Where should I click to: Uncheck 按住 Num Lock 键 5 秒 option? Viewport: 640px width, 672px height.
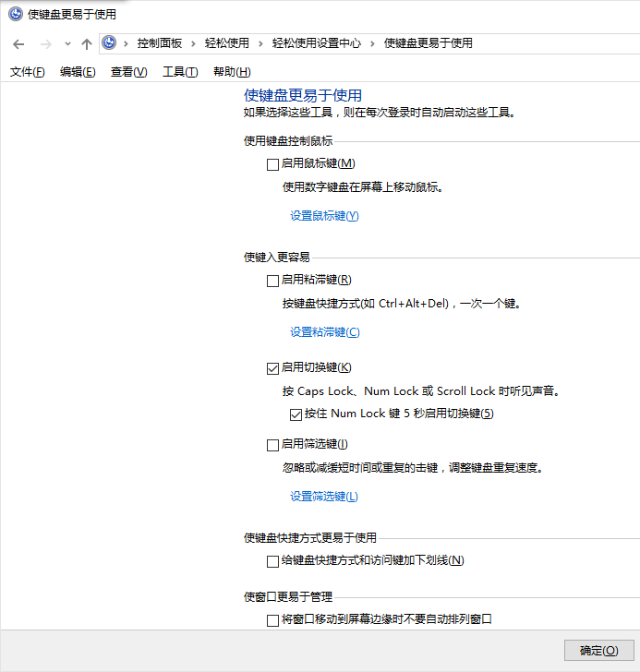[x=296, y=414]
